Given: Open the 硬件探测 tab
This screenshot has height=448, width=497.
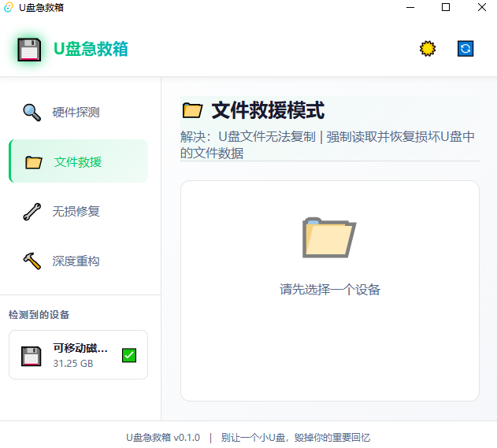Looking at the screenshot, I should coord(76,112).
